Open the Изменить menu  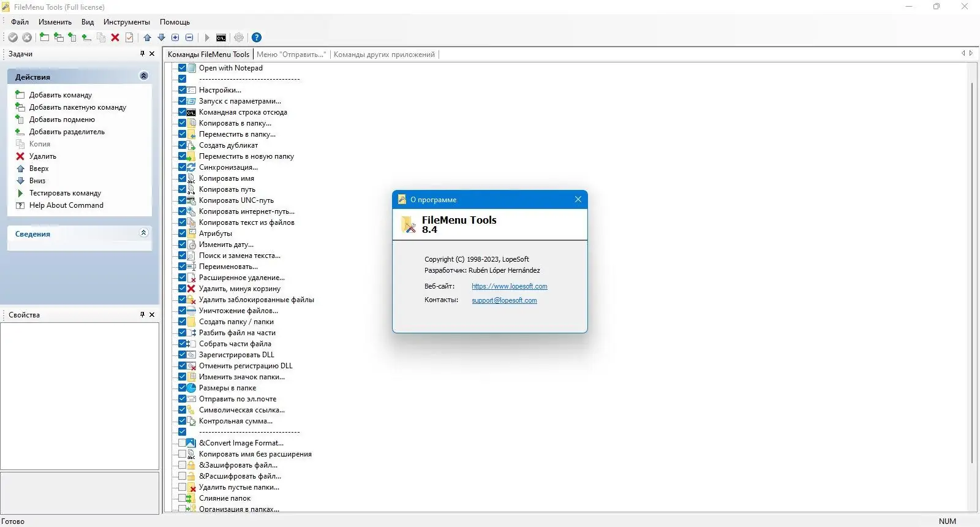pos(55,22)
